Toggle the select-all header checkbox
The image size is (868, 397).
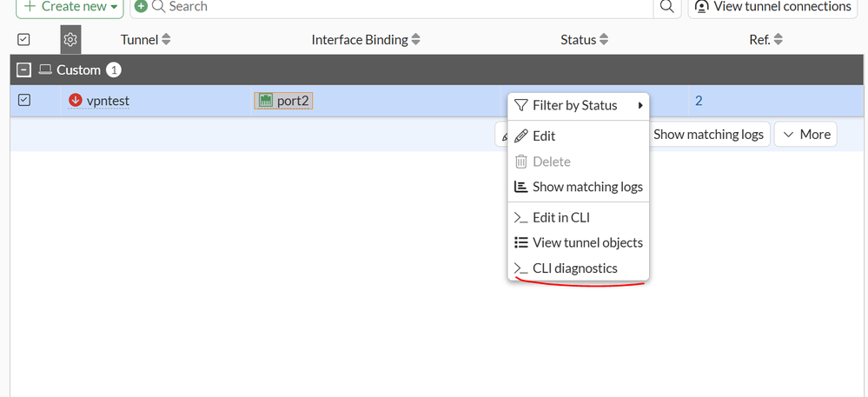point(24,40)
